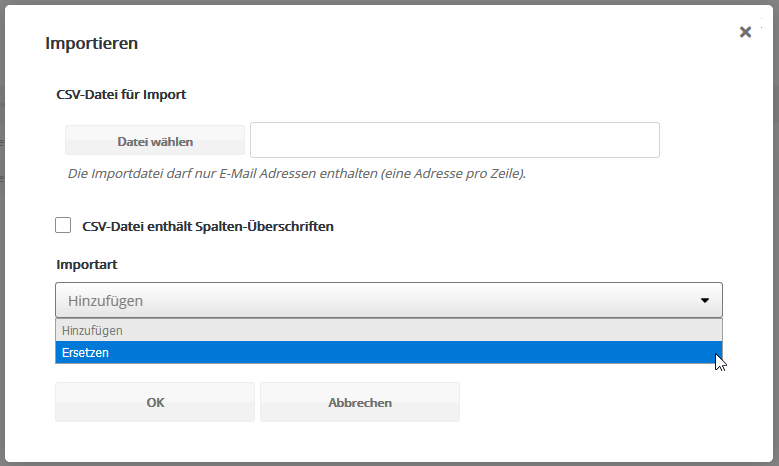Click the Spalten-Überschriften checkbox label text
Screen dimensions: 779x466
point(207,227)
